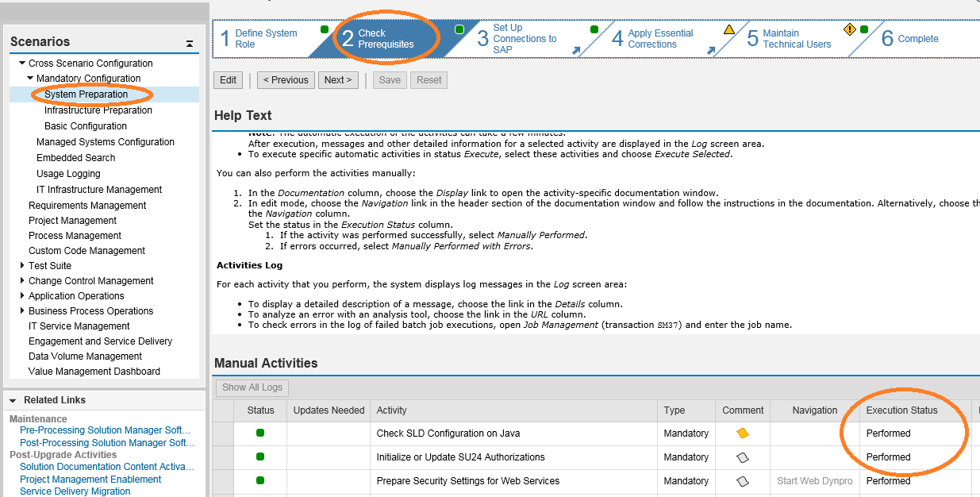The width and height of the screenshot is (980, 497).
Task: Open yellow comment note for Check SLD Configuration
Action: coord(743,433)
